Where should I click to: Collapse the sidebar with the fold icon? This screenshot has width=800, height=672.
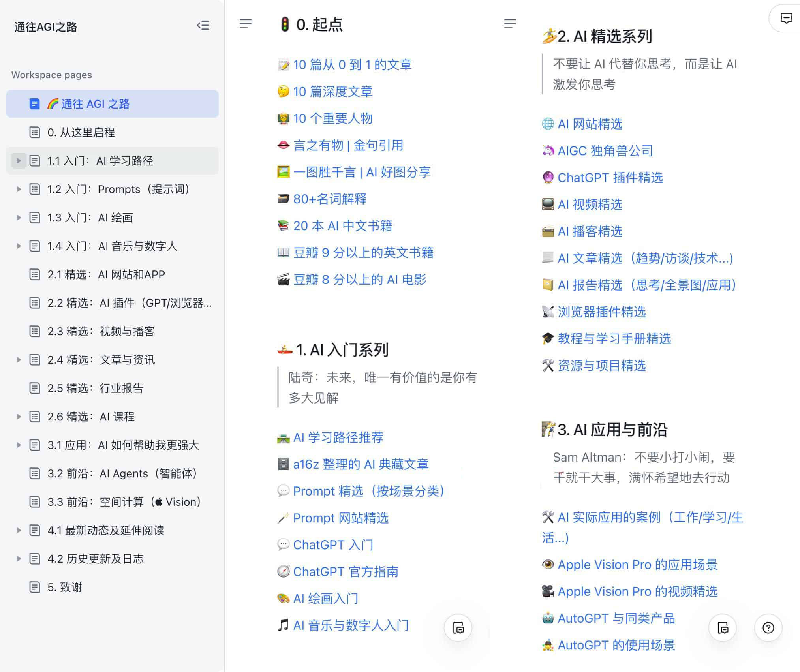point(203,26)
